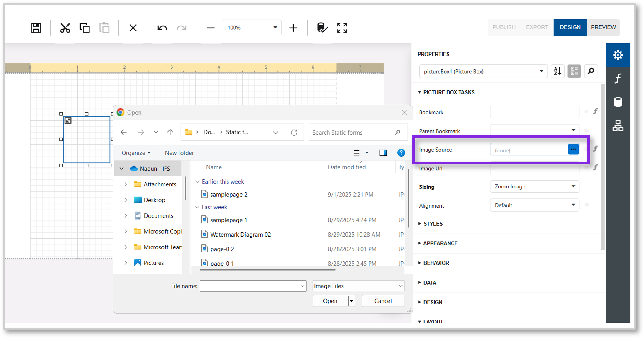Image resolution: width=644 pixels, height=338 pixels.
Task: Open the Report Explorer panel from the sidebar
Action: tap(618, 126)
